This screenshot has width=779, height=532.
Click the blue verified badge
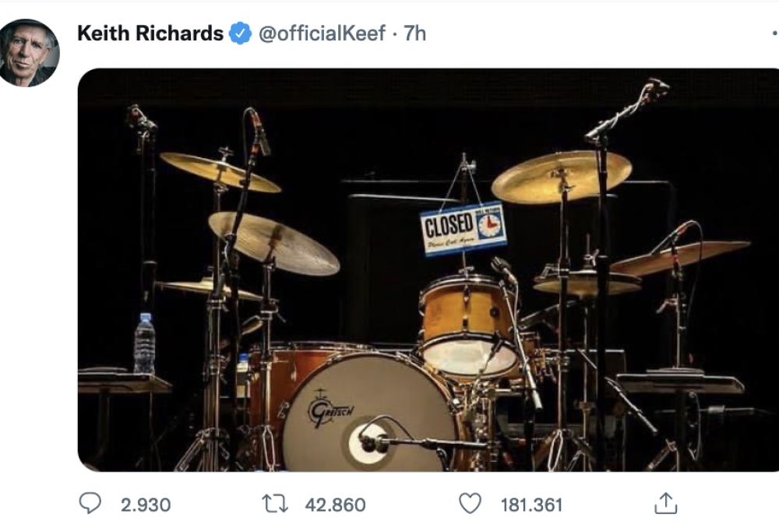[x=239, y=33]
